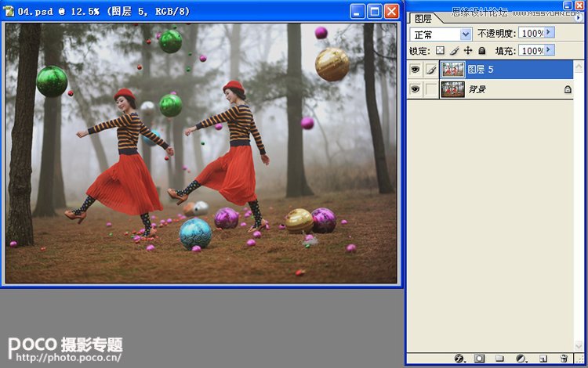Hide 图层 5 with its eye icon
Screen dimensions: 588x368
coord(415,70)
